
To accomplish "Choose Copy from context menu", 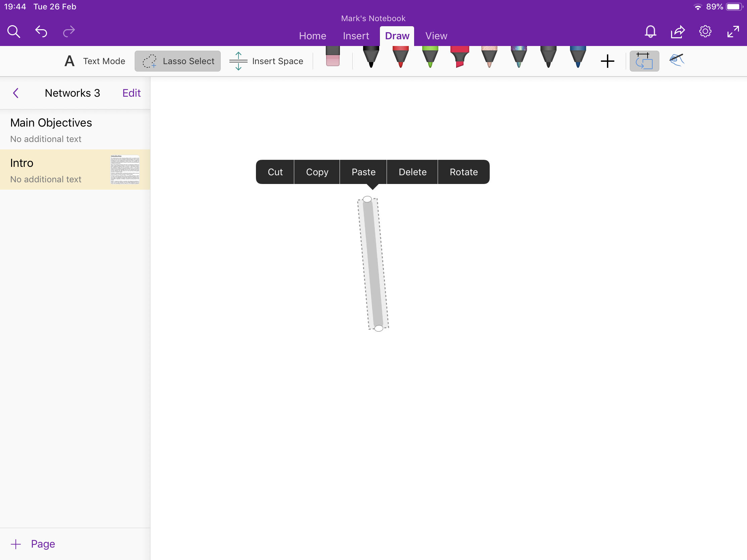I will tap(317, 172).
